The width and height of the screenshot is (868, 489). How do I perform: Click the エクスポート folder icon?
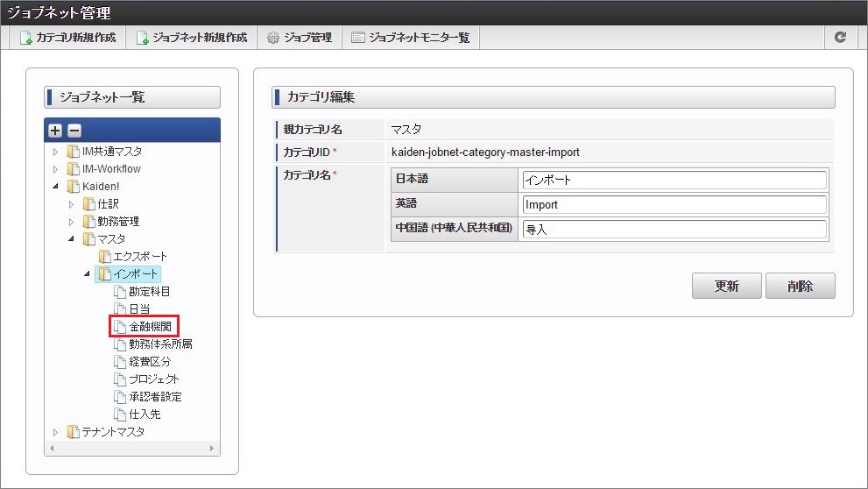104,257
